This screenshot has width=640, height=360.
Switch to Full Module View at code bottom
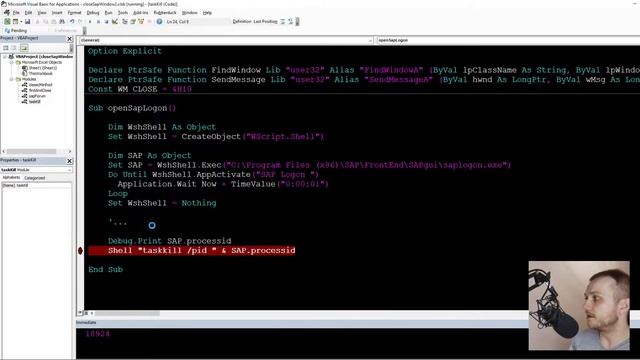[x=86, y=313]
